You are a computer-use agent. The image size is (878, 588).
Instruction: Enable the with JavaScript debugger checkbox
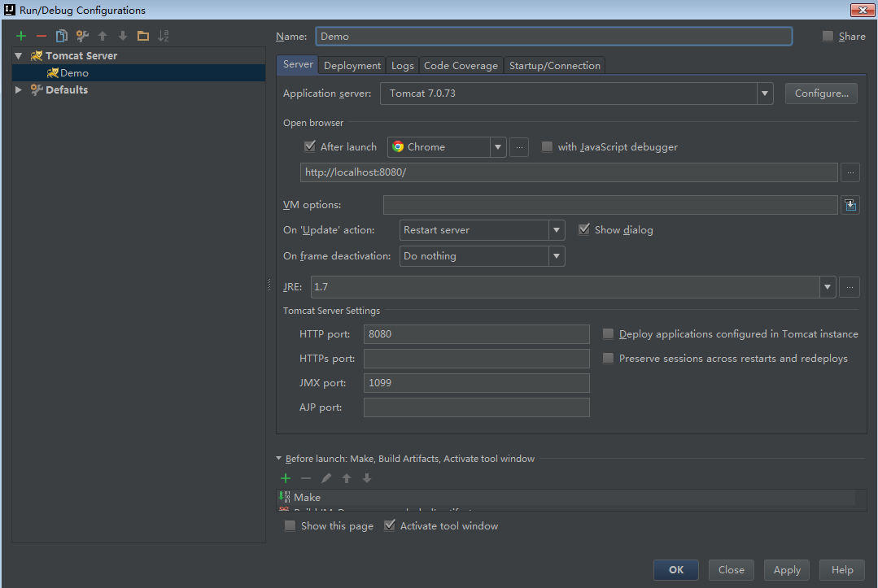(548, 146)
